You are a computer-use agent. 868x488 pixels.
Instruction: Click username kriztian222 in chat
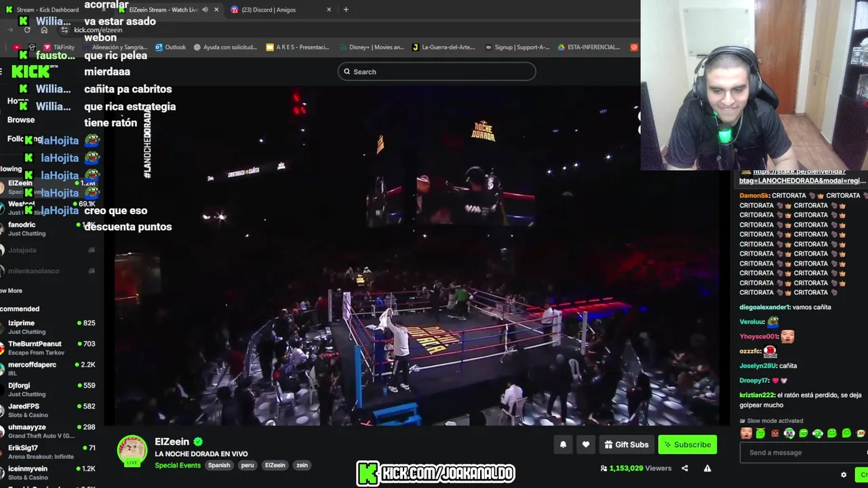pyautogui.click(x=757, y=395)
